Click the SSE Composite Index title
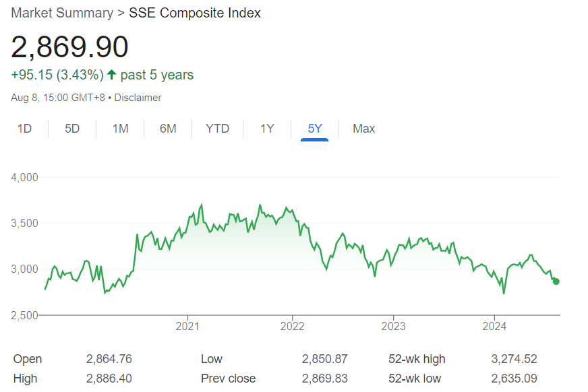588x392 pixels. click(195, 13)
